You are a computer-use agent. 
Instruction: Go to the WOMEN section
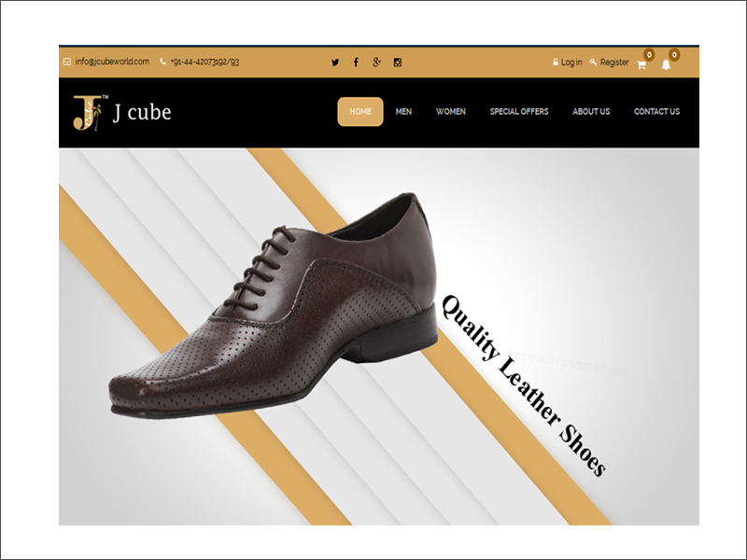[451, 112]
